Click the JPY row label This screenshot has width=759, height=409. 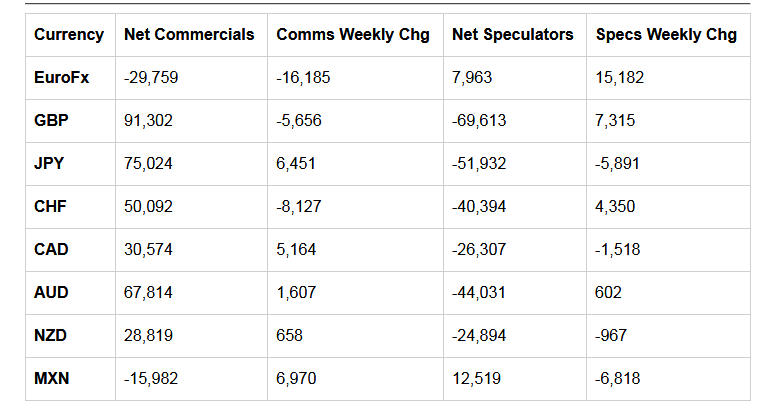50,163
